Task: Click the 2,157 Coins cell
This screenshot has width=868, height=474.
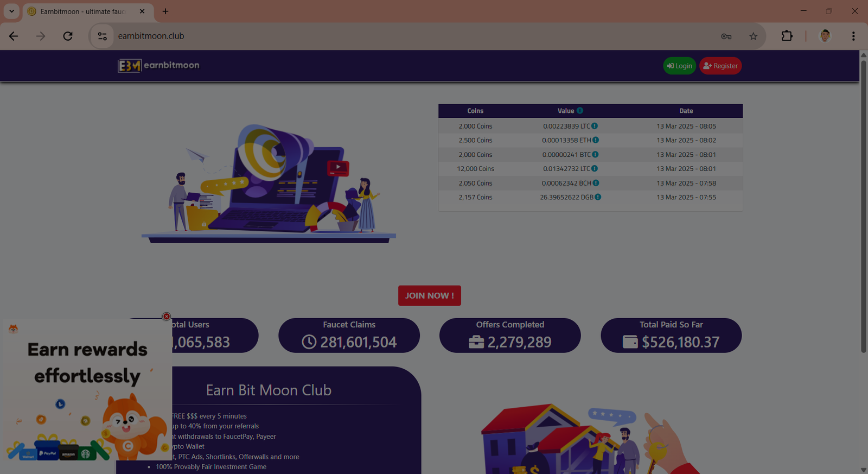Action: [475, 197]
